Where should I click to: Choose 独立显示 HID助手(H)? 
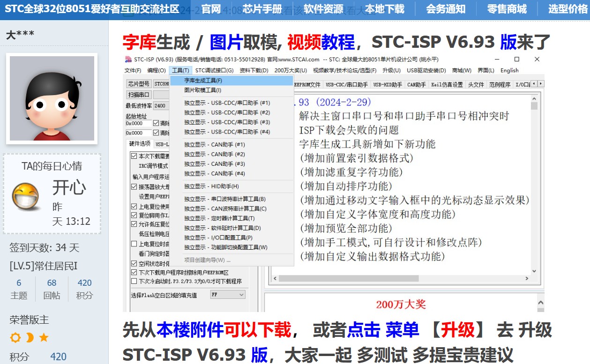[232, 186]
